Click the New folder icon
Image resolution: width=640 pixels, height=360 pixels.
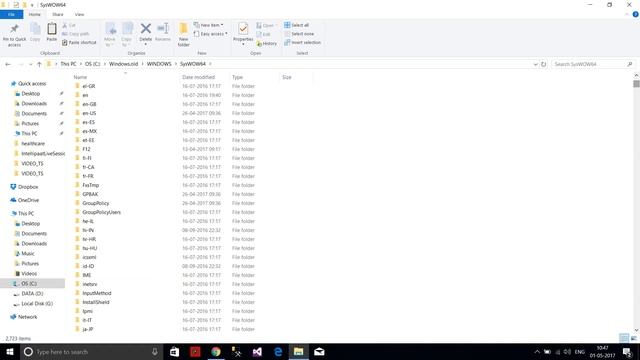point(184,29)
